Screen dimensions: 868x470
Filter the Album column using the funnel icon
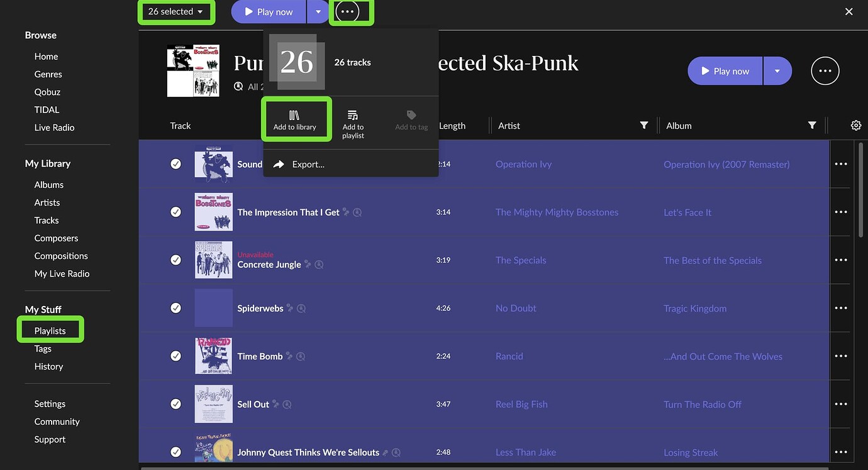pyautogui.click(x=811, y=125)
